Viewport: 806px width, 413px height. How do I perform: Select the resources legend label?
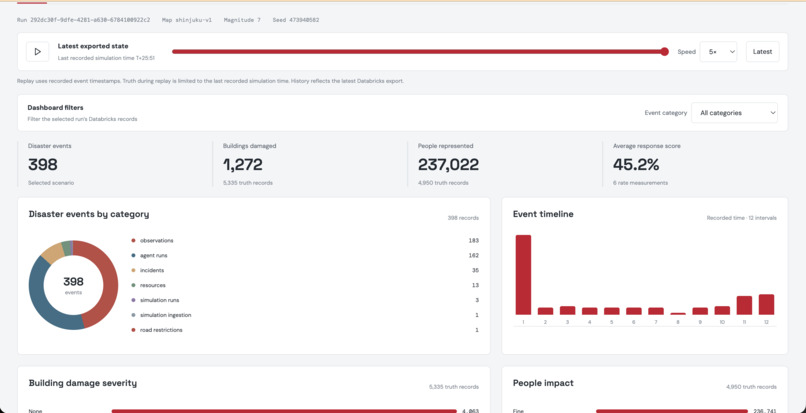pos(153,285)
